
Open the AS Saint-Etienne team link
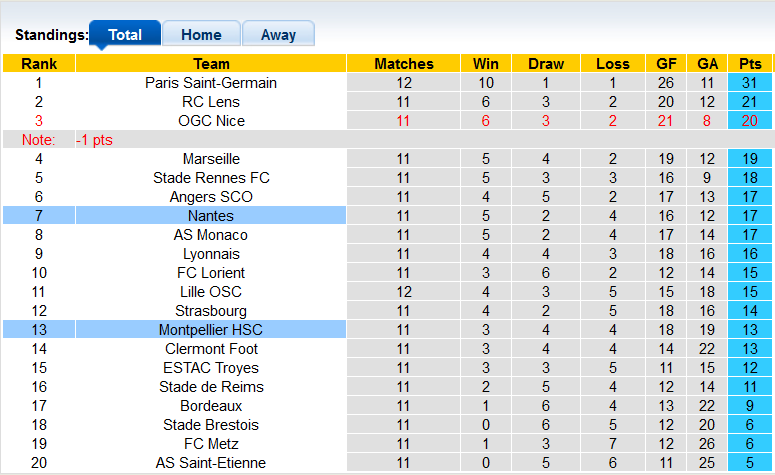tap(211, 463)
